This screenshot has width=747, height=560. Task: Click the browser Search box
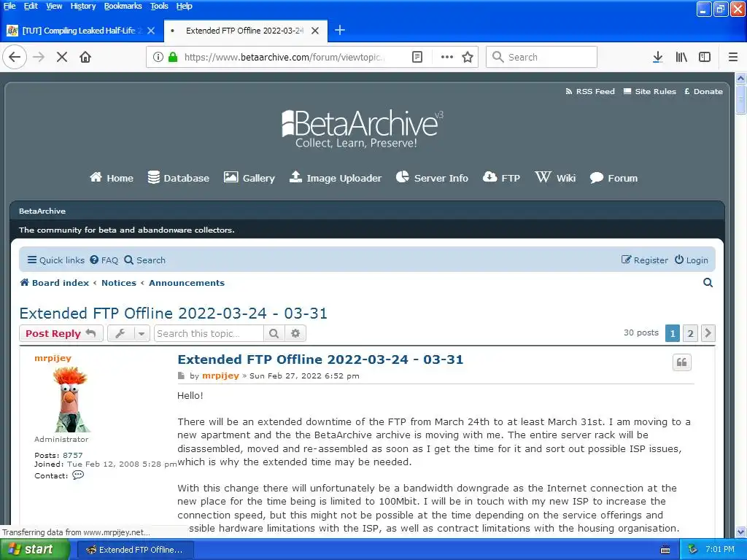(542, 57)
